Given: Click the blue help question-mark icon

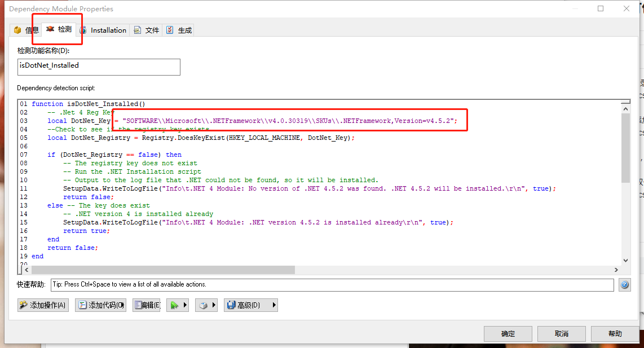Looking at the screenshot, I should pos(625,285).
